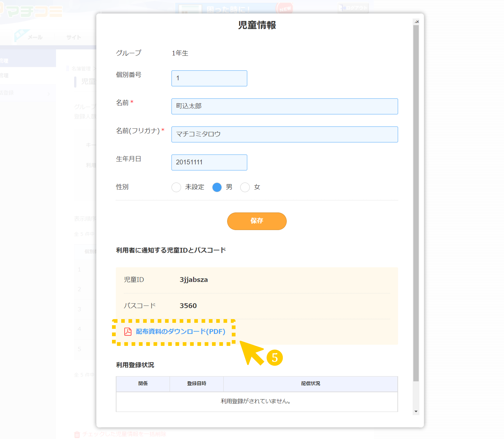The width and height of the screenshot is (504, 439).
Task: Select the 男 gender radio button
Action: coord(217,187)
